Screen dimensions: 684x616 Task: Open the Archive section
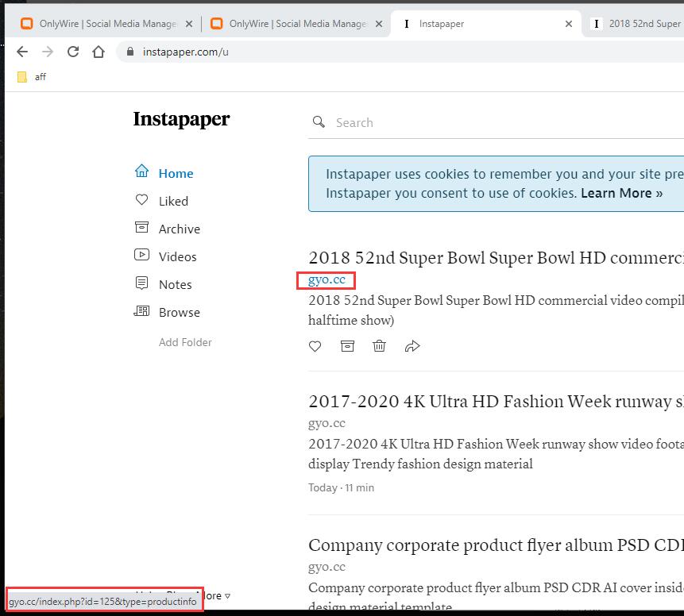coord(180,229)
